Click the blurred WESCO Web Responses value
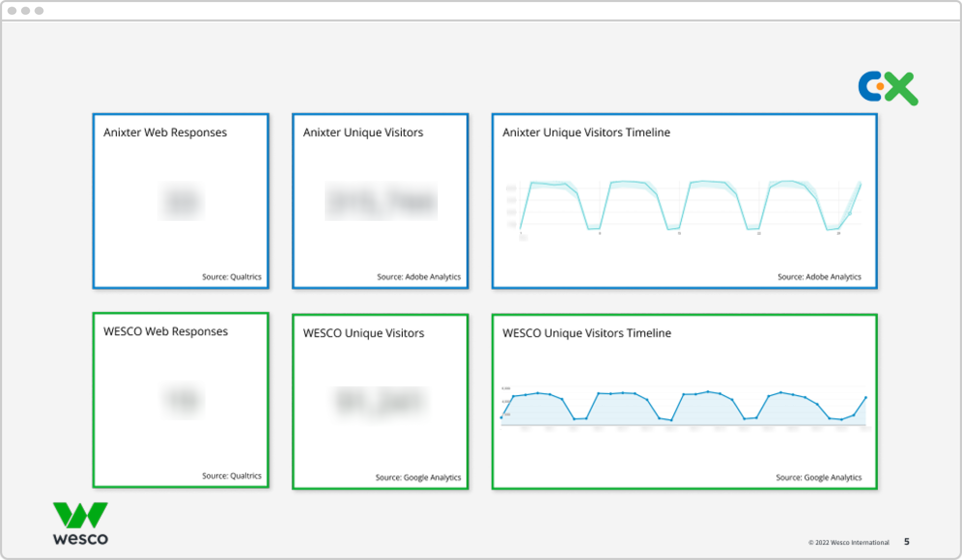The height and width of the screenshot is (560, 962). tap(182, 400)
